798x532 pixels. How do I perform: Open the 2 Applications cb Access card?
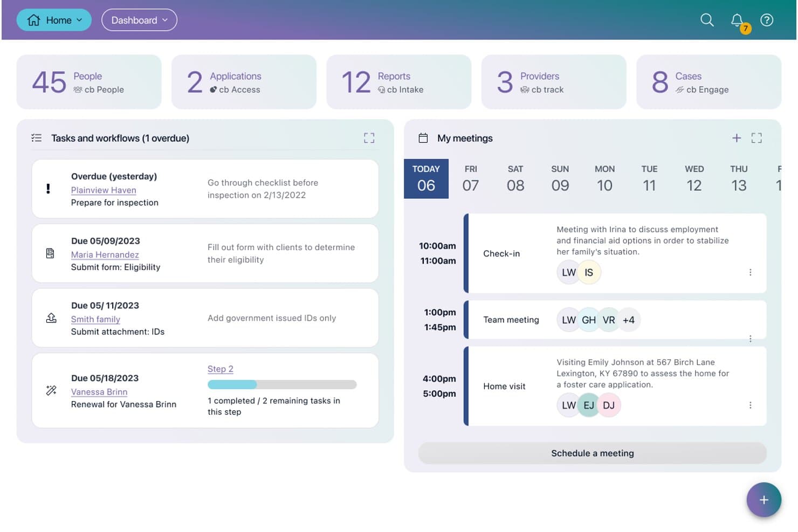tap(244, 82)
